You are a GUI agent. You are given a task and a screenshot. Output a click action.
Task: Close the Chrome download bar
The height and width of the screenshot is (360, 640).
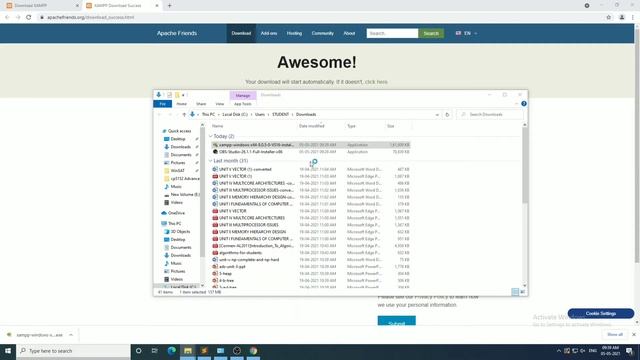click(x=633, y=334)
